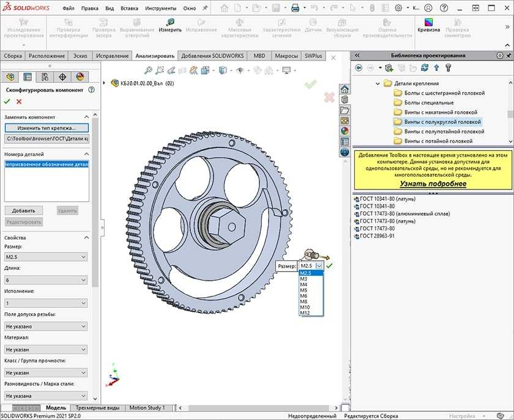Open Design Library settings gear

pos(499,56)
